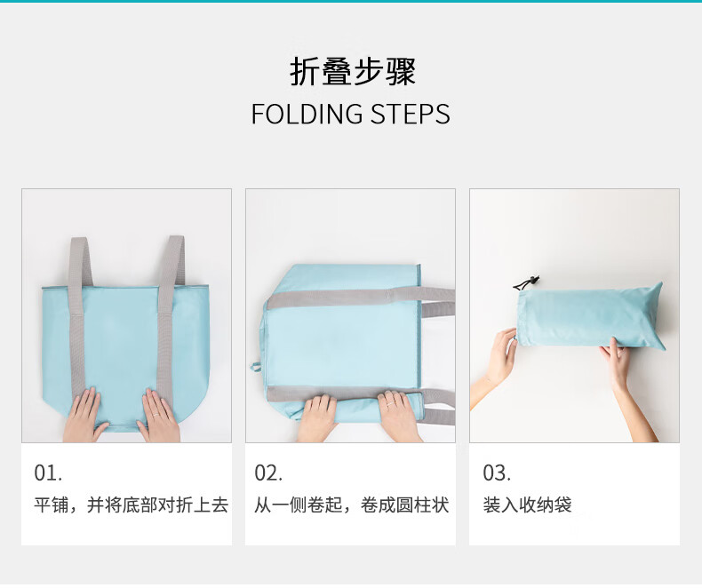Click the text 从一侧卷起，卷成圆柱状
The width and height of the screenshot is (702, 588).
point(352,505)
